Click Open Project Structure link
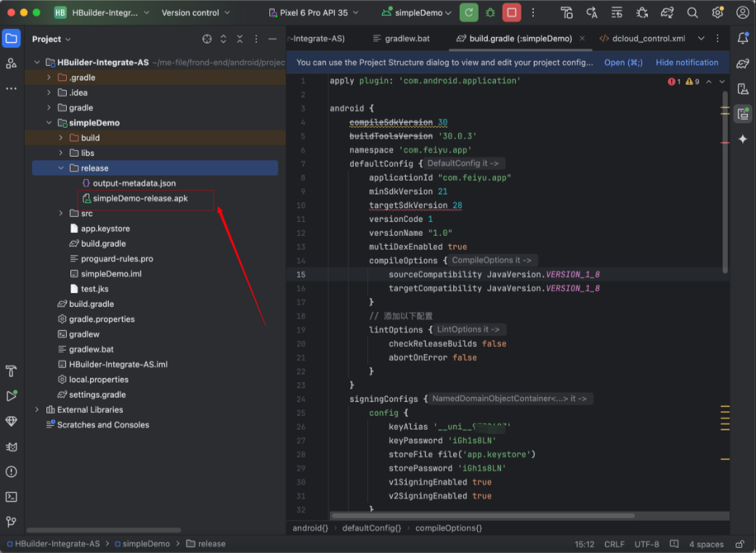This screenshot has height=553, width=756. (623, 62)
